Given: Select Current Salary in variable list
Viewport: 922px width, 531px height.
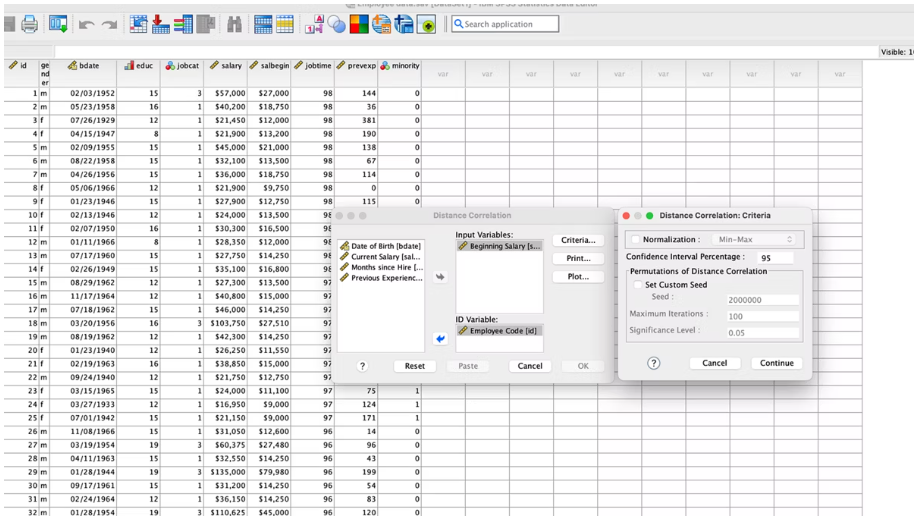Looking at the screenshot, I should pos(381,256).
